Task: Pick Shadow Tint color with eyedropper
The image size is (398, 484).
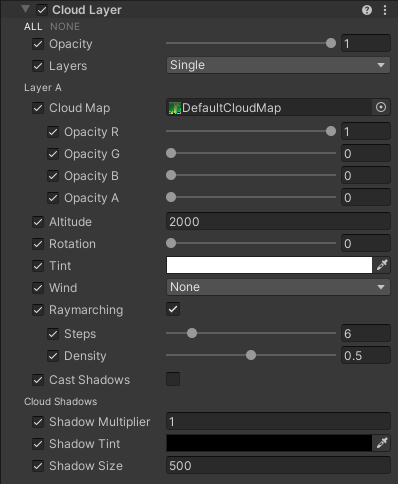Action: [382, 443]
